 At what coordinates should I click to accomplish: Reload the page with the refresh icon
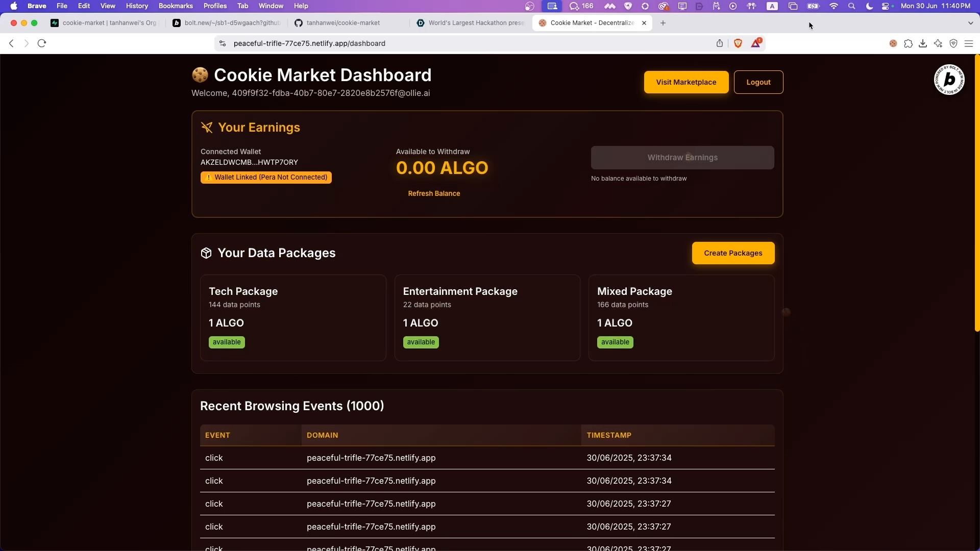42,43
